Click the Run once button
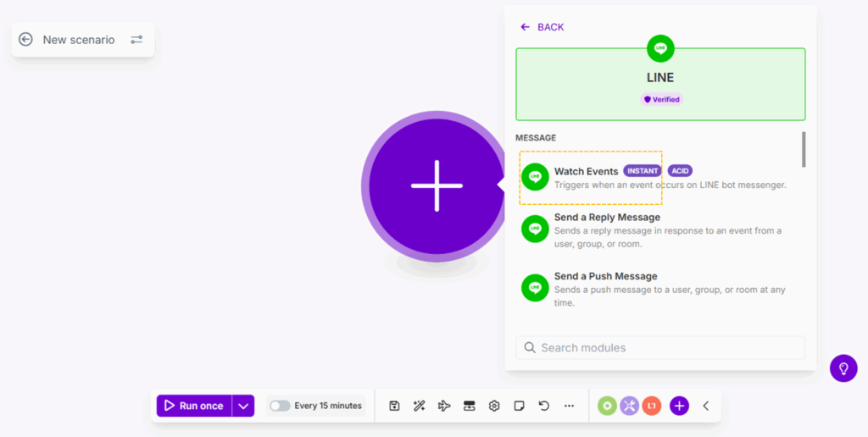 tap(194, 406)
